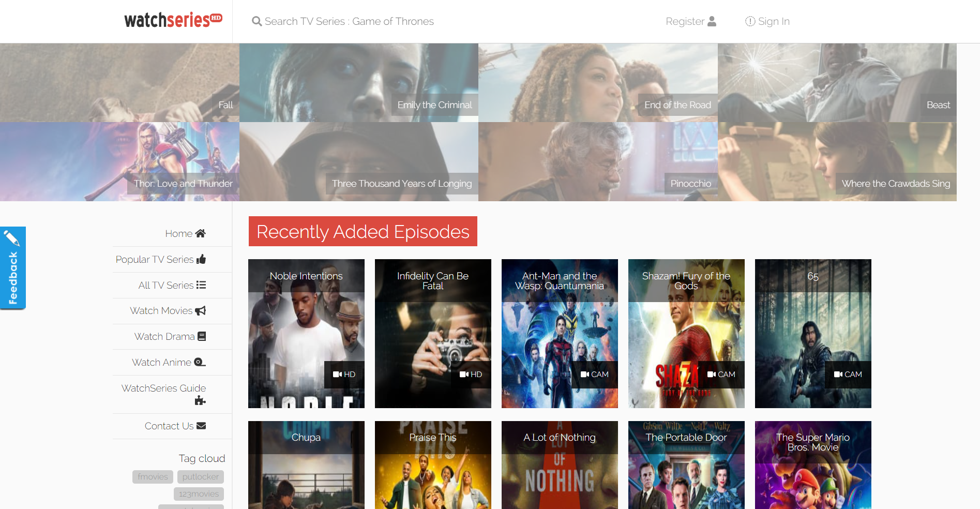Open The Super Mario Bros. Movie poster
The width and height of the screenshot is (980, 509).
tap(813, 465)
